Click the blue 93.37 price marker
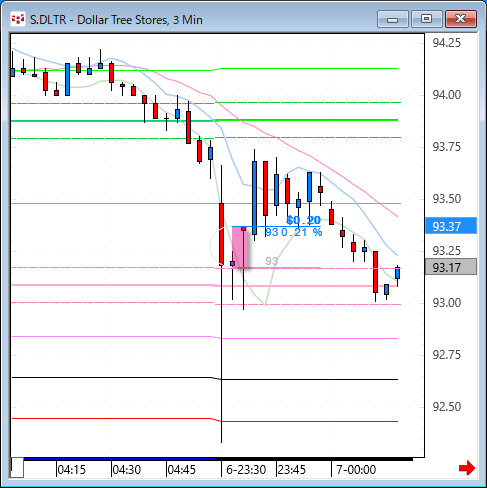This screenshot has width=487, height=488. point(451,226)
